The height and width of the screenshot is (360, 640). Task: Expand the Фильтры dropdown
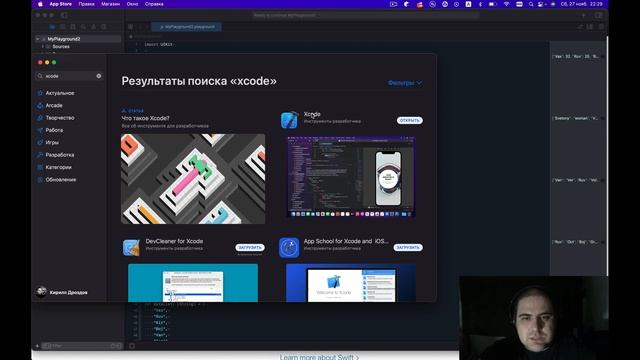405,83
